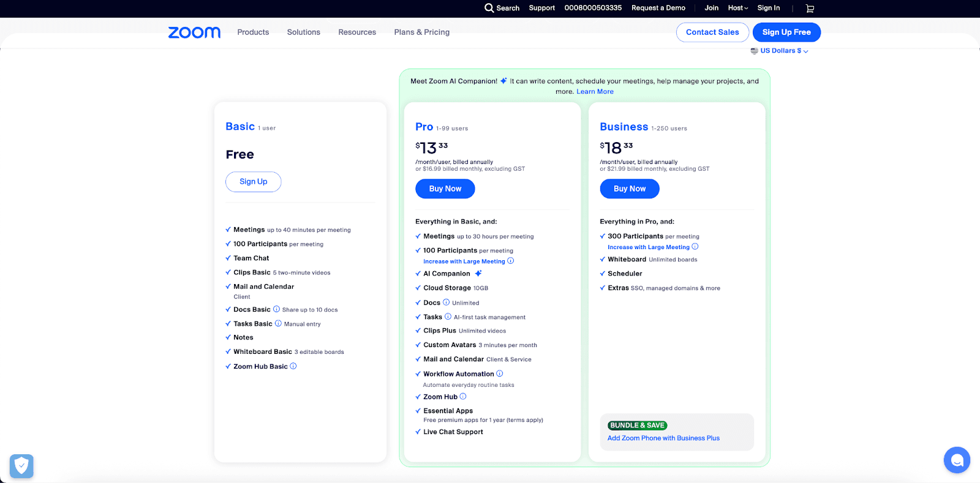Click Essential Apps feature in Pro
The image size is (980, 483).
[448, 411]
